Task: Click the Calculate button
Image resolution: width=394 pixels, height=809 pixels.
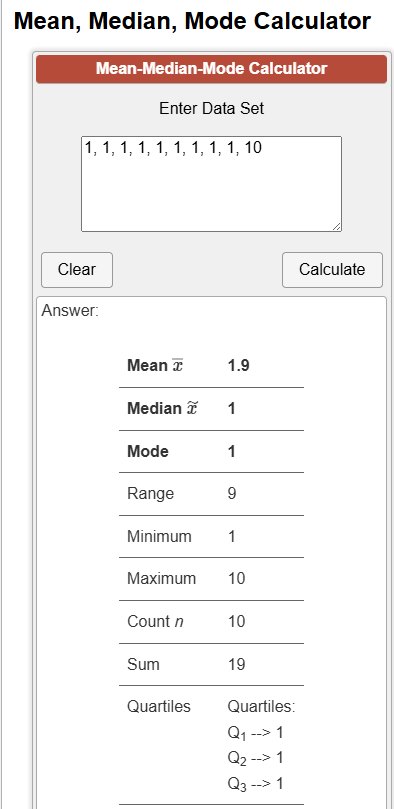Action: tap(332, 269)
